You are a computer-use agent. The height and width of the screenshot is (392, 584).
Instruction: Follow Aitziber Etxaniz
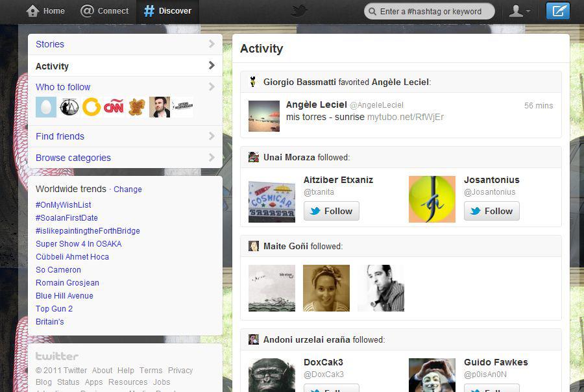(x=331, y=211)
